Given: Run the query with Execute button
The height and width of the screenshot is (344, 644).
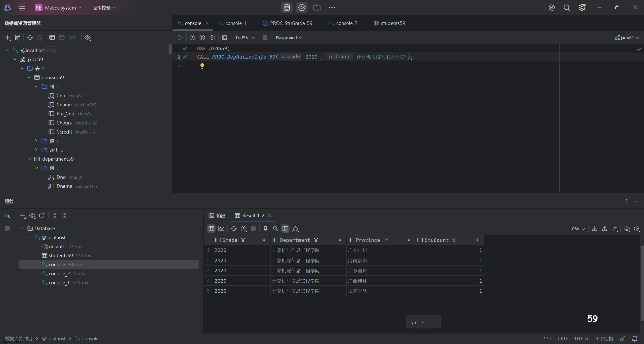Looking at the screenshot, I should coord(180,37).
